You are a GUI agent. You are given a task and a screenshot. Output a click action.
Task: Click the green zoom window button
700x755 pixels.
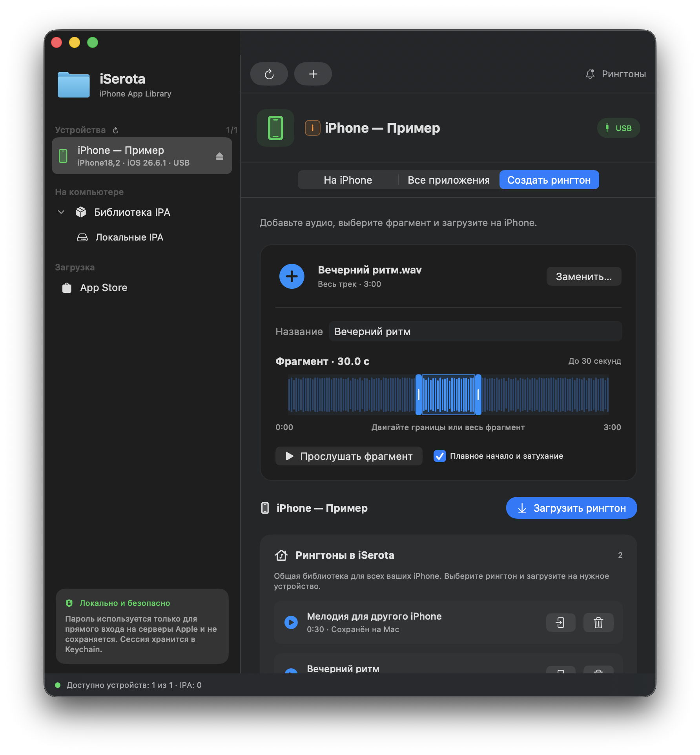pos(93,42)
